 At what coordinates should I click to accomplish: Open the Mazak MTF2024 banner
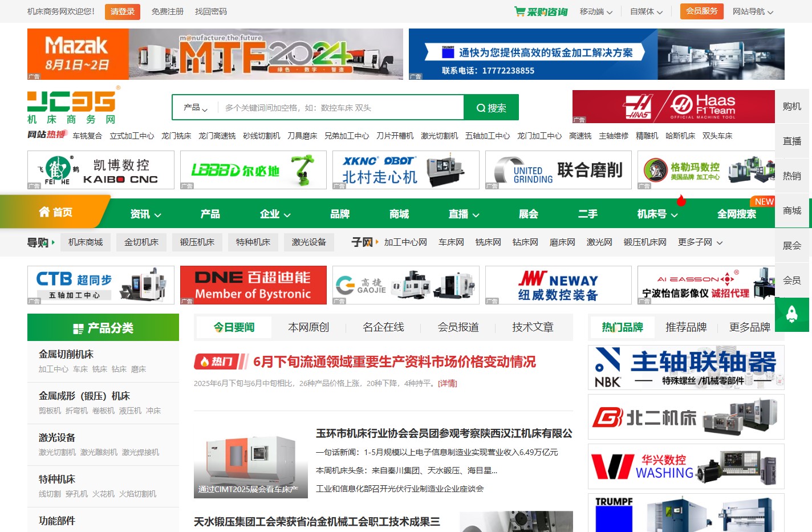click(215, 54)
